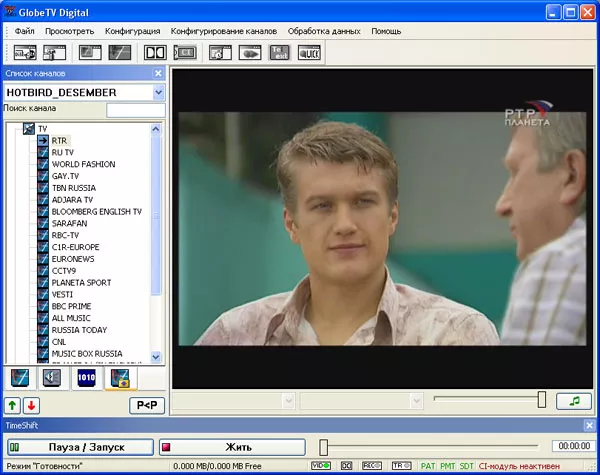The width and height of the screenshot is (600, 475).
Task: Click the red down arrow button
Action: point(31,405)
